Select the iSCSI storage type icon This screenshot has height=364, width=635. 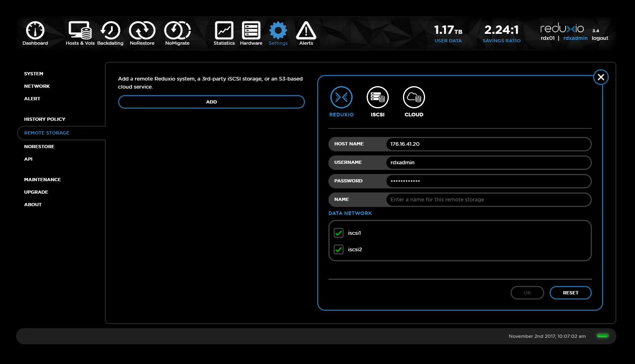coord(378,97)
